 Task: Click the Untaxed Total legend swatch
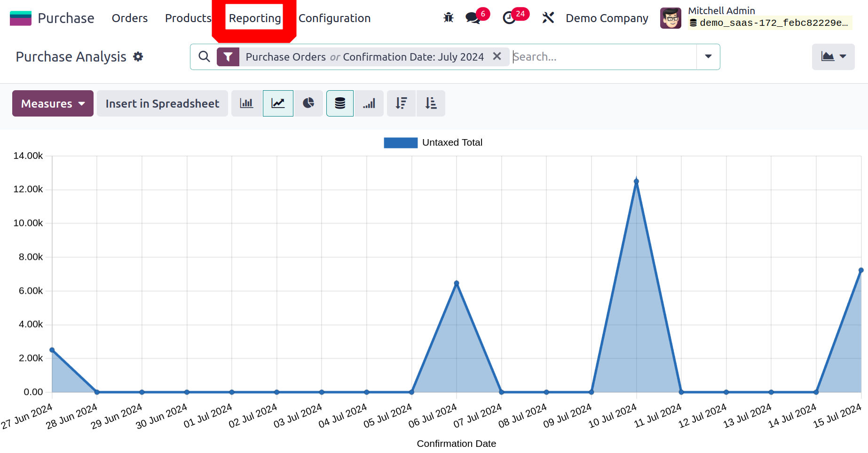tap(401, 143)
